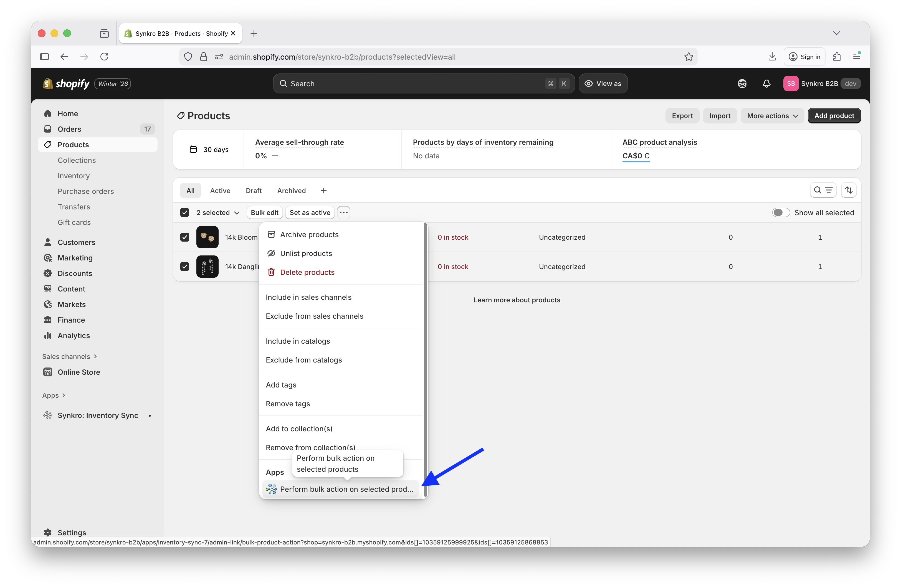Expand the Sales channels section

[x=69, y=356]
